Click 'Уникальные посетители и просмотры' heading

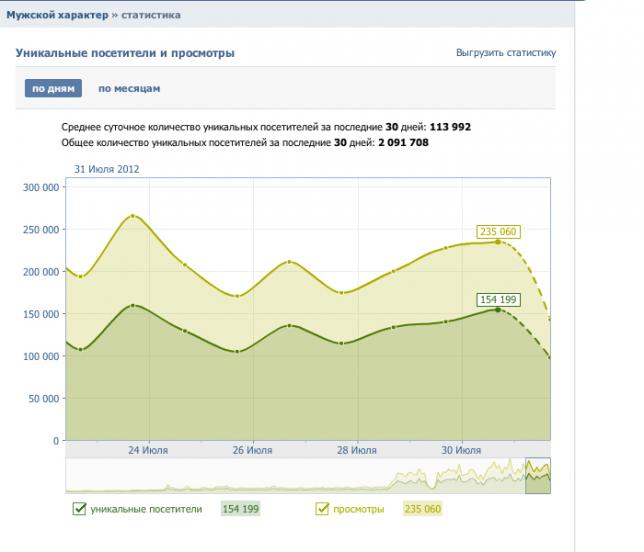coord(126,52)
